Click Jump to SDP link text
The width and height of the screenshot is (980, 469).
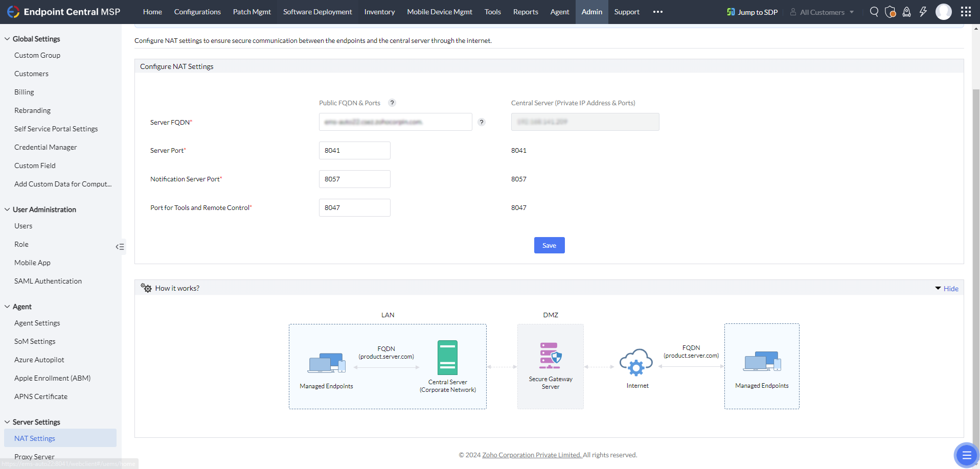coord(758,12)
